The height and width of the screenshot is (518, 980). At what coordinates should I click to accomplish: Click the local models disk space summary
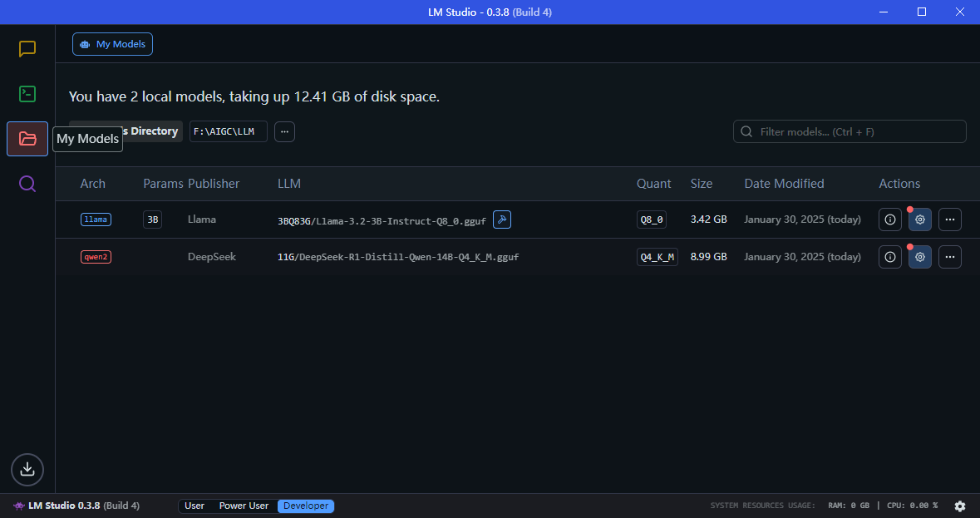pyautogui.click(x=254, y=96)
